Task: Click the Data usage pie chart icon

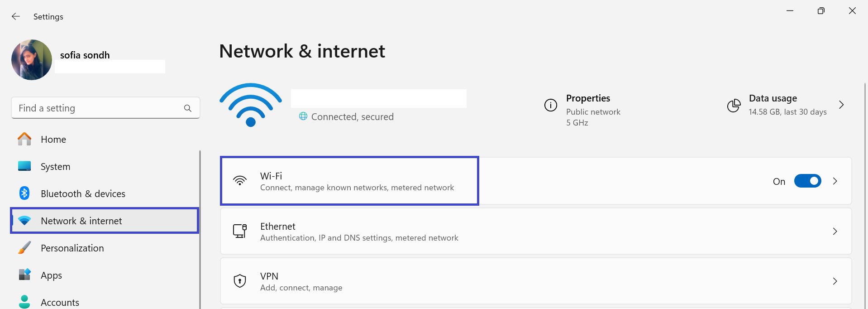Action: (x=734, y=106)
